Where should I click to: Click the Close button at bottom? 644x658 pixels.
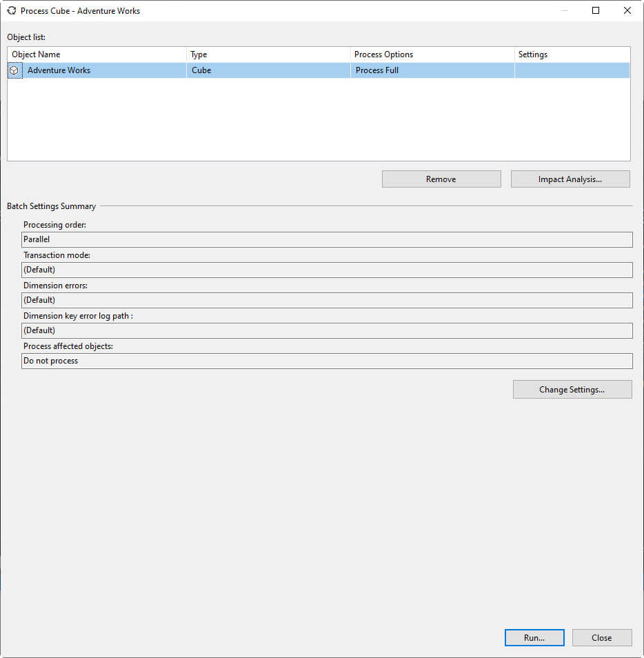[x=602, y=637]
